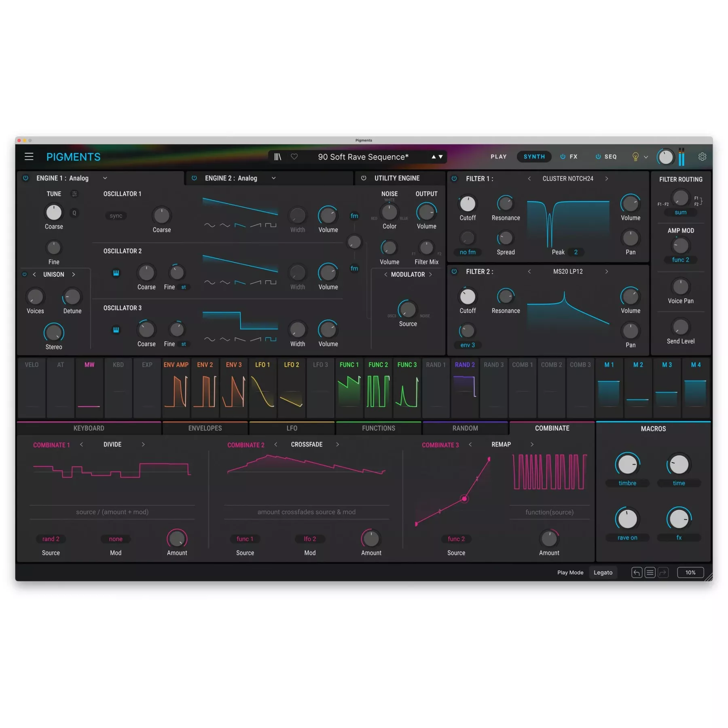Select next Filter 1 type arrow
Viewport: 728px width, 728px height.
click(x=606, y=178)
